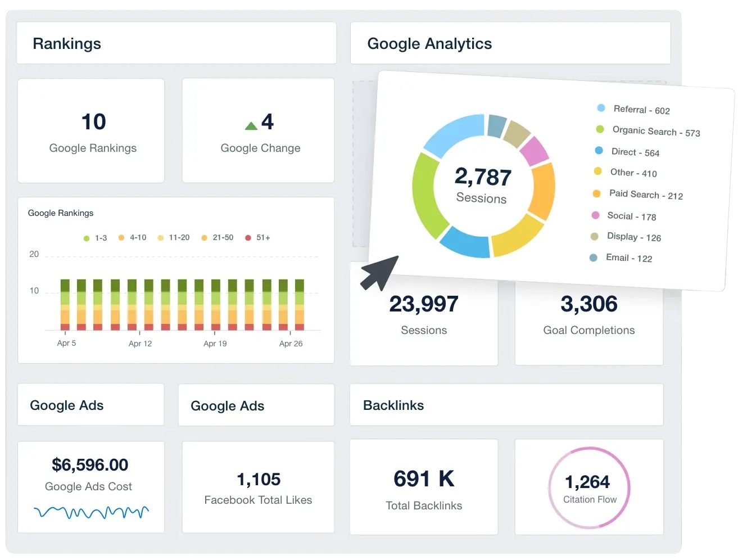This screenshot has width=747, height=560.
Task: Click the 691 K Total Backlinks card
Action: click(x=424, y=487)
